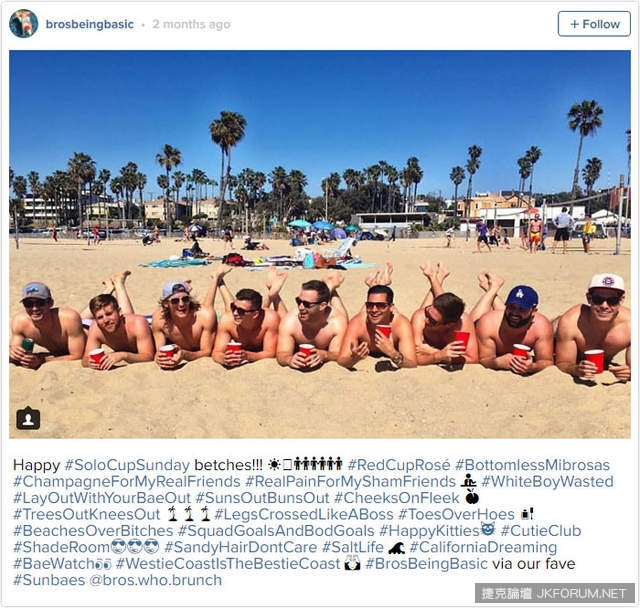Open the #ChampagneForMyRealFriends hashtag
Screen dimensions: 640x608
127,482
